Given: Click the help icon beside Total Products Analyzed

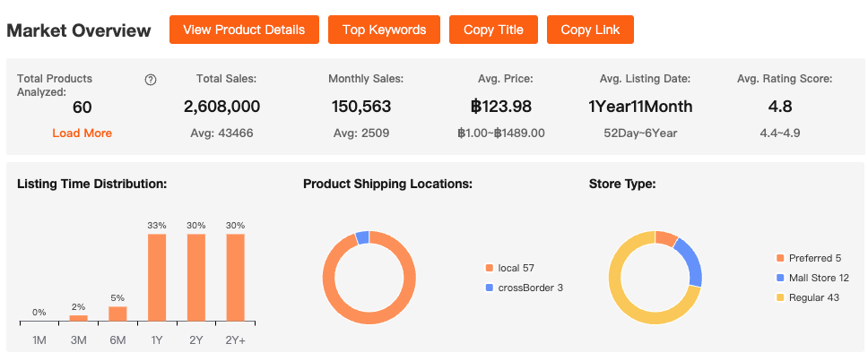Looking at the screenshot, I should click(151, 80).
